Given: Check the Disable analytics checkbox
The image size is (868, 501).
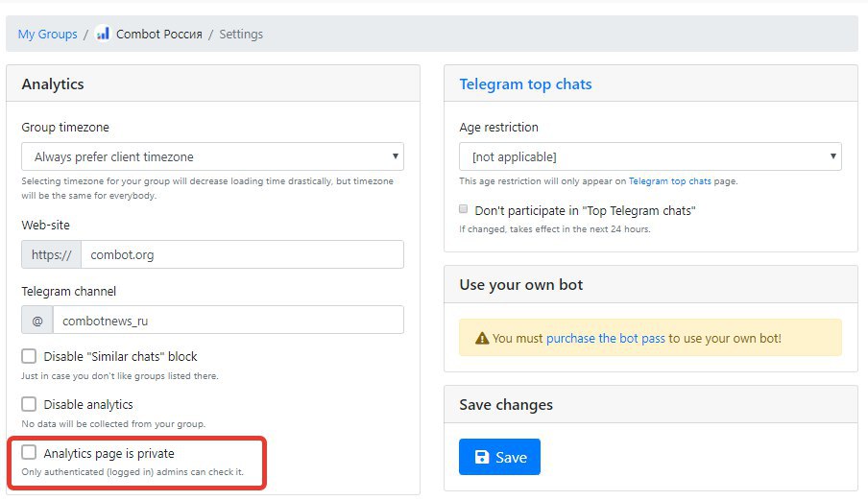Looking at the screenshot, I should tap(29, 404).
